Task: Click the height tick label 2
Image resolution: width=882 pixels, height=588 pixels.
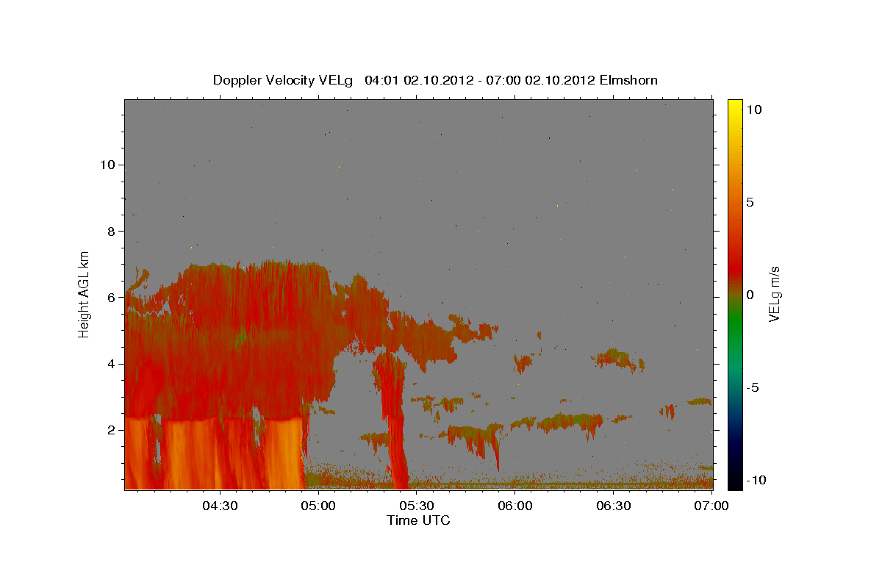Action: pos(112,430)
